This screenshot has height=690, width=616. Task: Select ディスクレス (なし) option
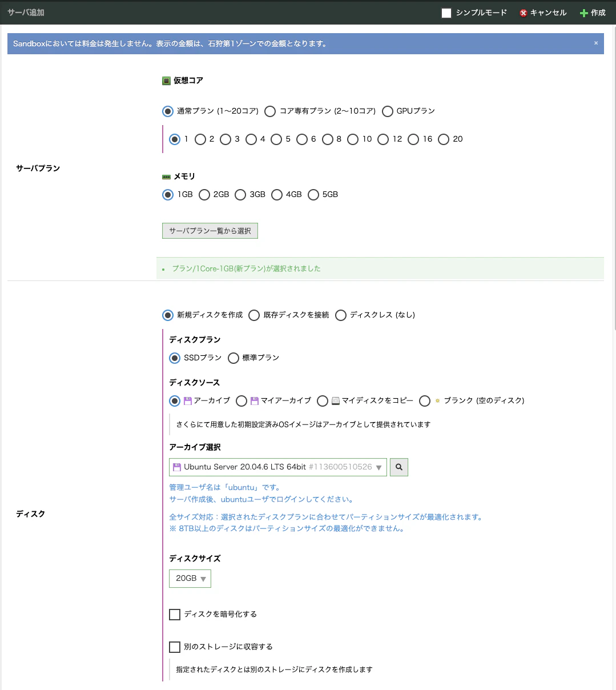341,315
